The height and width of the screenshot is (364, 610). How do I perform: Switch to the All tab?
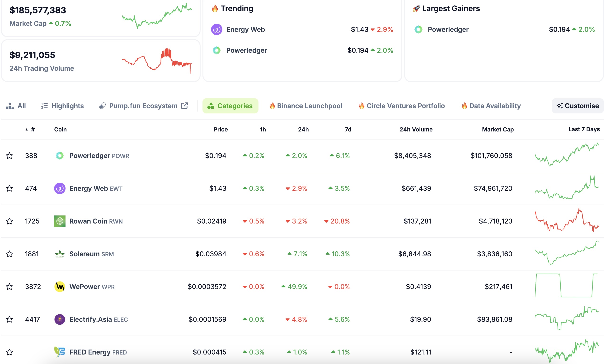pyautogui.click(x=16, y=106)
